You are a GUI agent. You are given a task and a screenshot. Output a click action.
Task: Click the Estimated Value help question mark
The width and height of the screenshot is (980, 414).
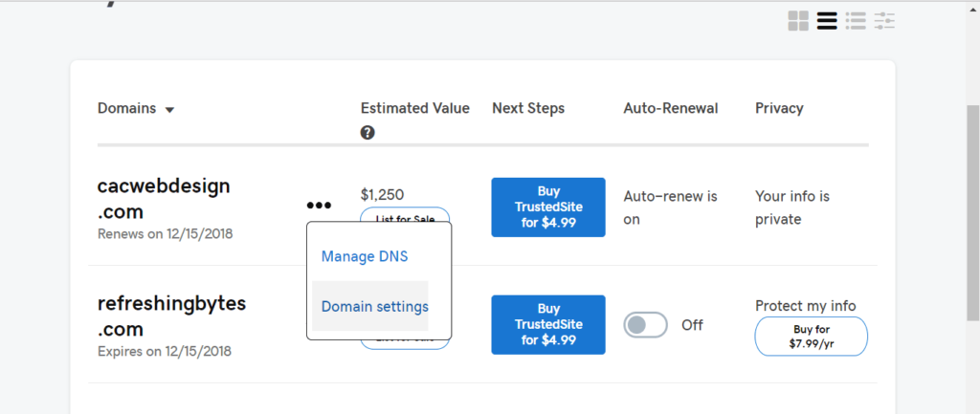pyautogui.click(x=367, y=133)
